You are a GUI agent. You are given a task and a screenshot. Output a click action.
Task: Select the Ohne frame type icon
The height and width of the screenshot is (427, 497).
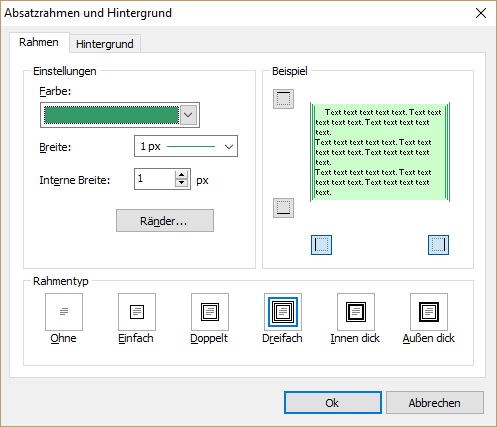pyautogui.click(x=64, y=312)
